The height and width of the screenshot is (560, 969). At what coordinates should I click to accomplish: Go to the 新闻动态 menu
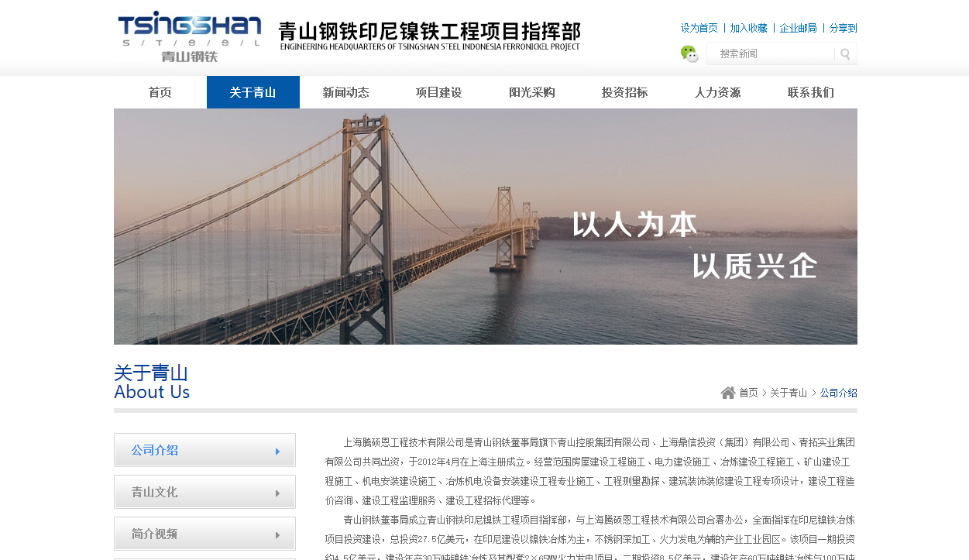(346, 92)
